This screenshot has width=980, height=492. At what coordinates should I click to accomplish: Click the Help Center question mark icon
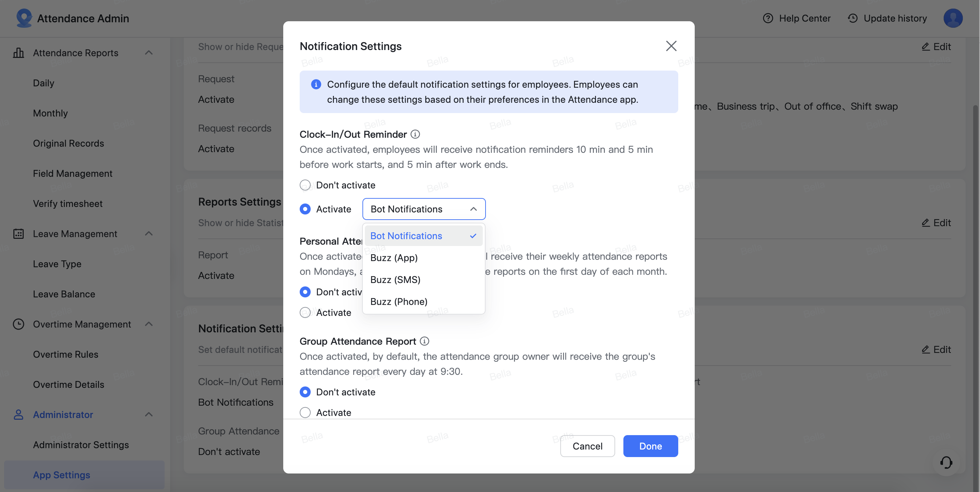point(768,18)
